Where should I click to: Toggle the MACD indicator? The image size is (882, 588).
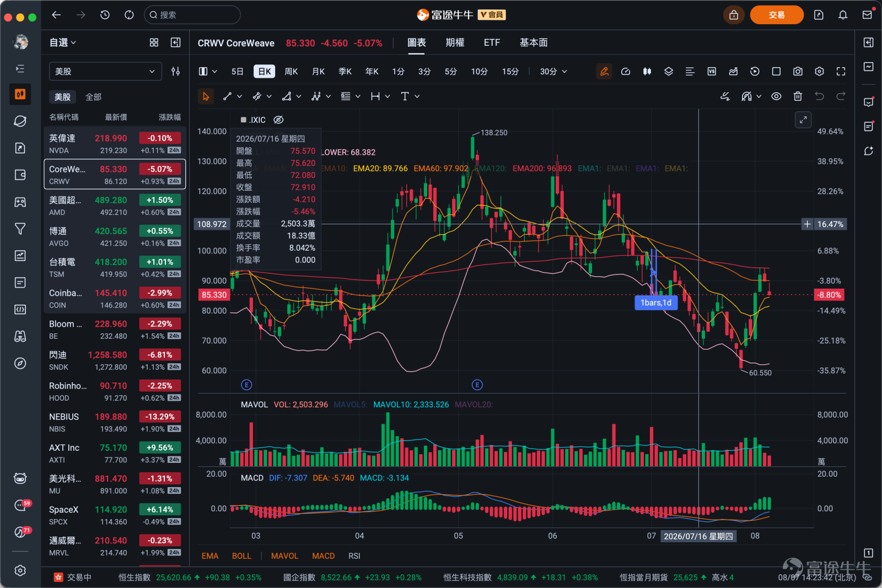pyautogui.click(x=324, y=556)
